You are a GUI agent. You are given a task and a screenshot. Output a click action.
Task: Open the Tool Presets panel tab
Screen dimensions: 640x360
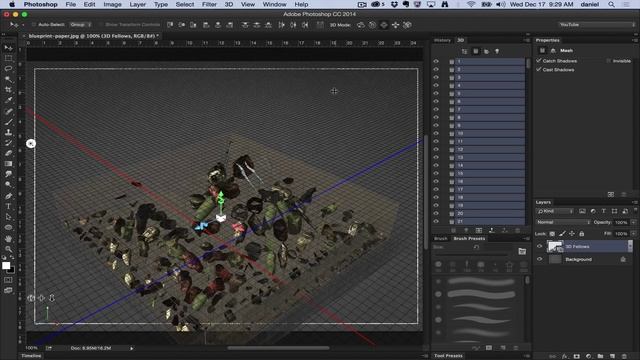[x=448, y=356]
